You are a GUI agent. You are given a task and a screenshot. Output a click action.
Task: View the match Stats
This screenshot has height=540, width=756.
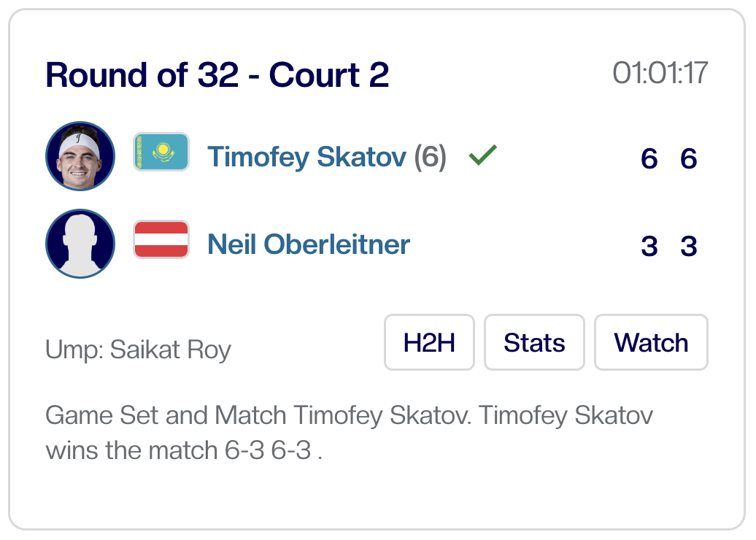[534, 342]
